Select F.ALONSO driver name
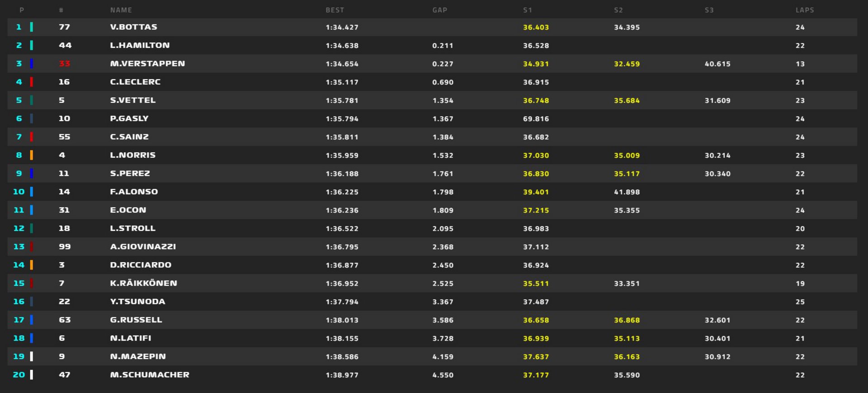 coord(134,192)
